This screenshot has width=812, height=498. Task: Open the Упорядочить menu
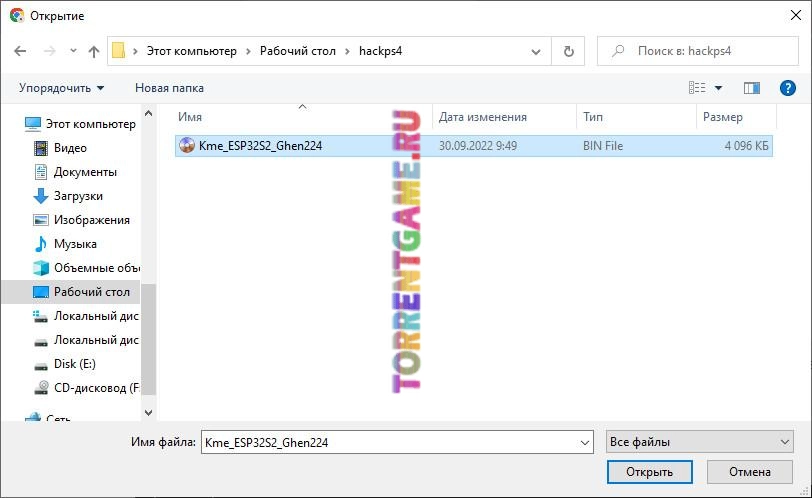[x=61, y=88]
